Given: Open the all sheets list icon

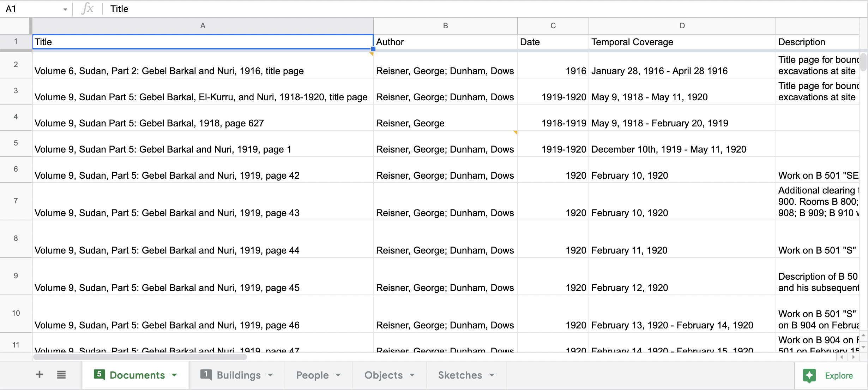Looking at the screenshot, I should click(61, 375).
